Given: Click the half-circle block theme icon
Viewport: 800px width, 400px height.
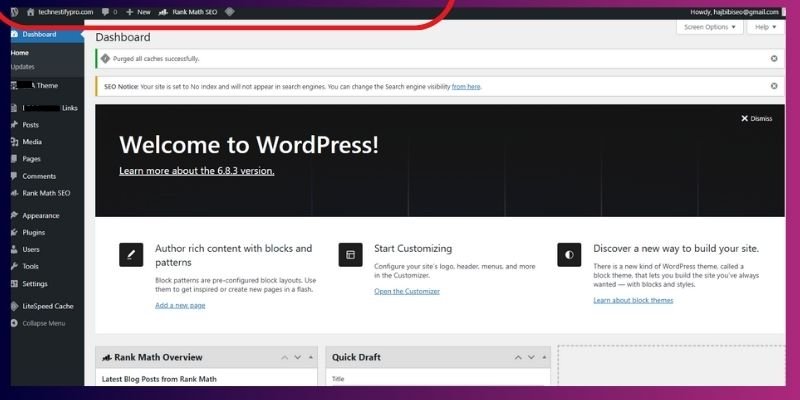Looking at the screenshot, I should point(569,255).
